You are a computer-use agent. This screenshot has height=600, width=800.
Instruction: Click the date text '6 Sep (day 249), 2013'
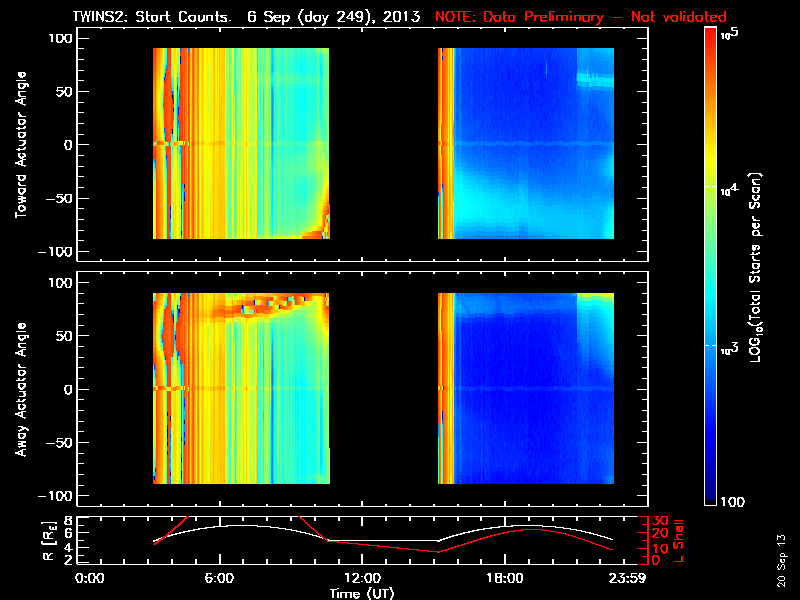coord(334,17)
